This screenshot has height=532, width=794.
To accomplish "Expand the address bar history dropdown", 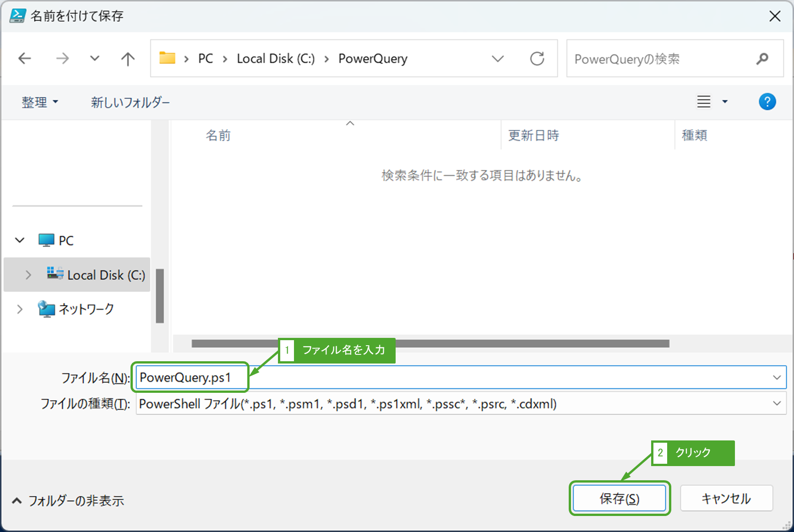I will (497, 58).
